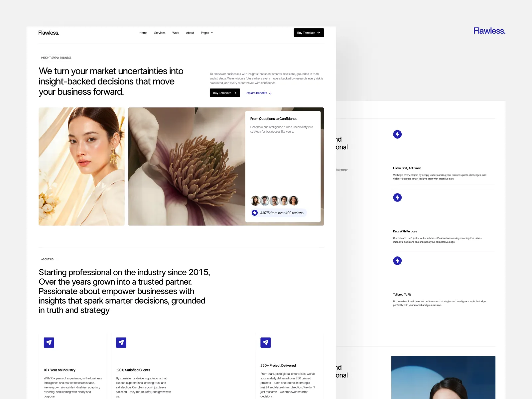Image resolution: width=532 pixels, height=399 pixels.
Task: Click the chevron next to Pages
Action: [212, 33]
